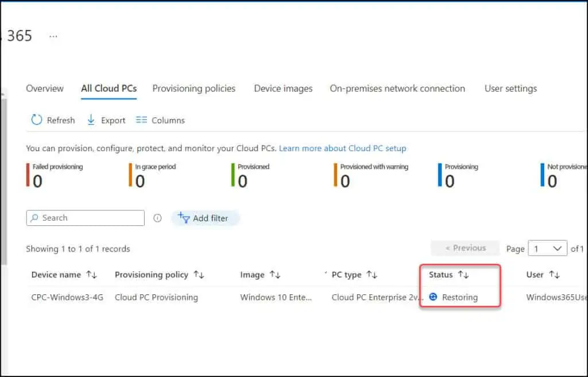Click the Provisioned count tile

250,175
